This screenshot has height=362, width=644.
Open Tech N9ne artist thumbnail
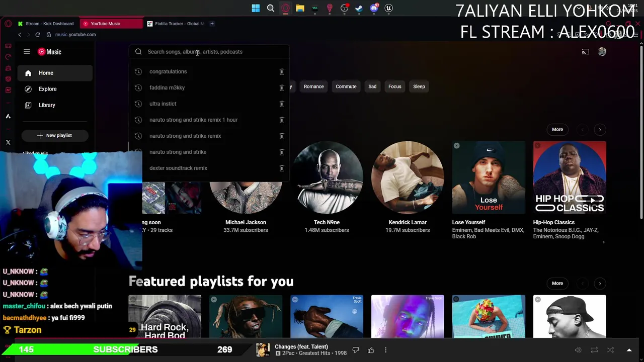[x=327, y=177]
